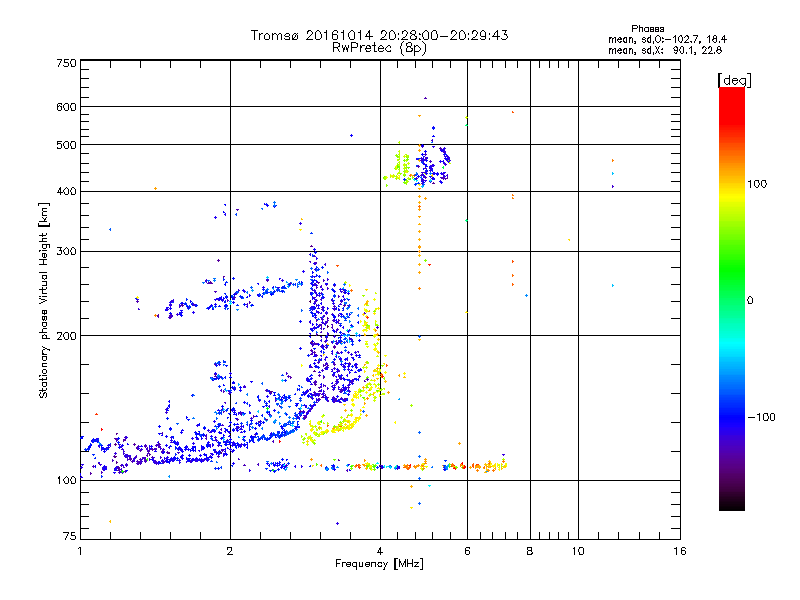Click the x-axis tick label '4'
This screenshot has width=800, height=600.
click(x=380, y=551)
